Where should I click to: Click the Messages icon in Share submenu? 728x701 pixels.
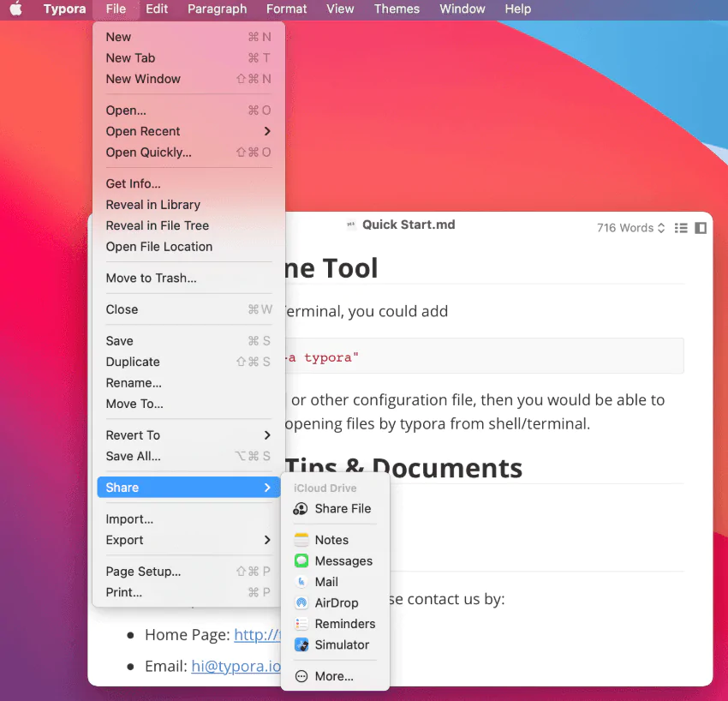[301, 561]
